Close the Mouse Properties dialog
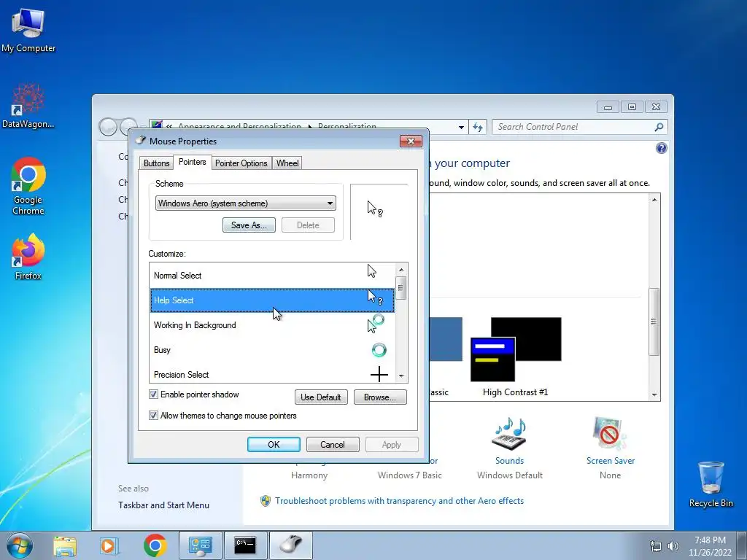The height and width of the screenshot is (560, 747). click(x=411, y=141)
